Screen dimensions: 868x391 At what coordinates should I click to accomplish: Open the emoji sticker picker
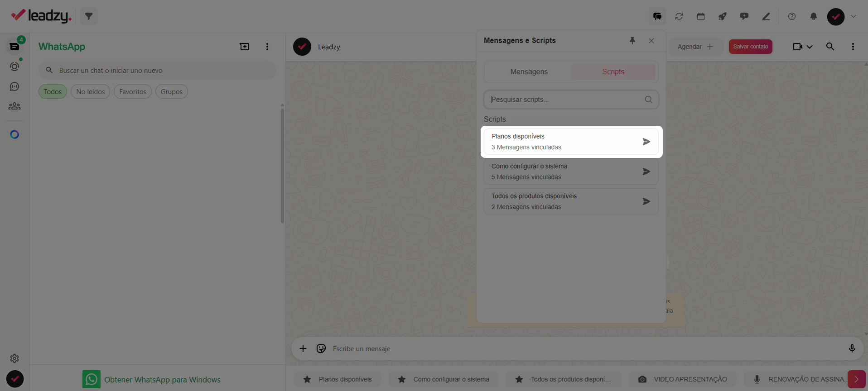(321, 348)
